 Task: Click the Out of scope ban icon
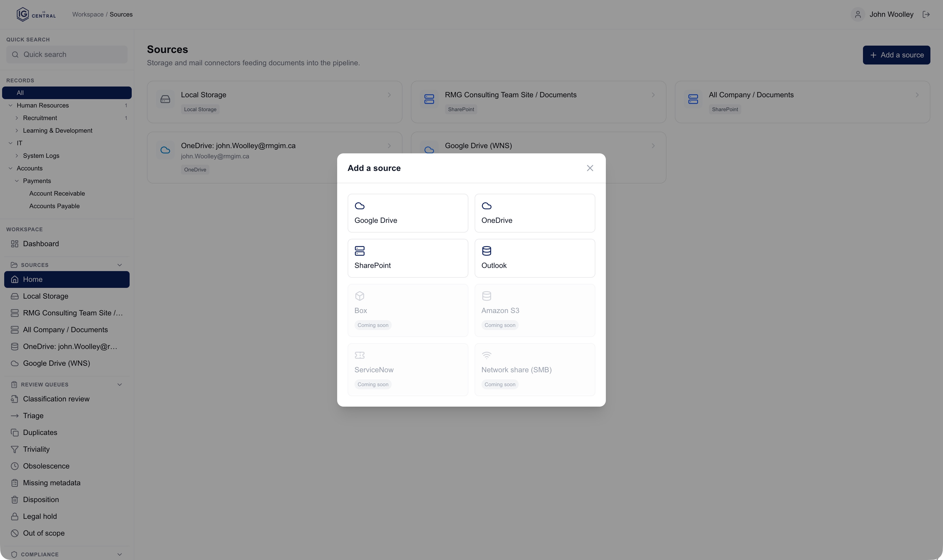click(15, 533)
